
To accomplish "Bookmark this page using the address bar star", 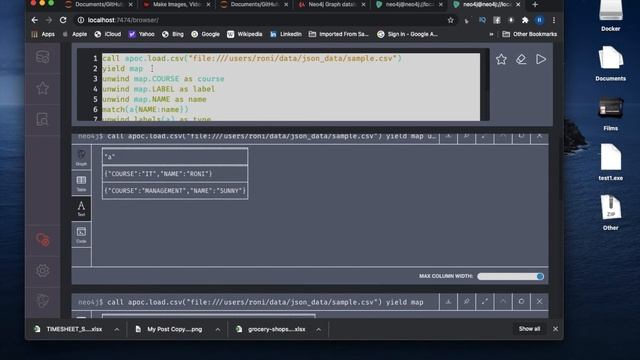I will [450, 20].
